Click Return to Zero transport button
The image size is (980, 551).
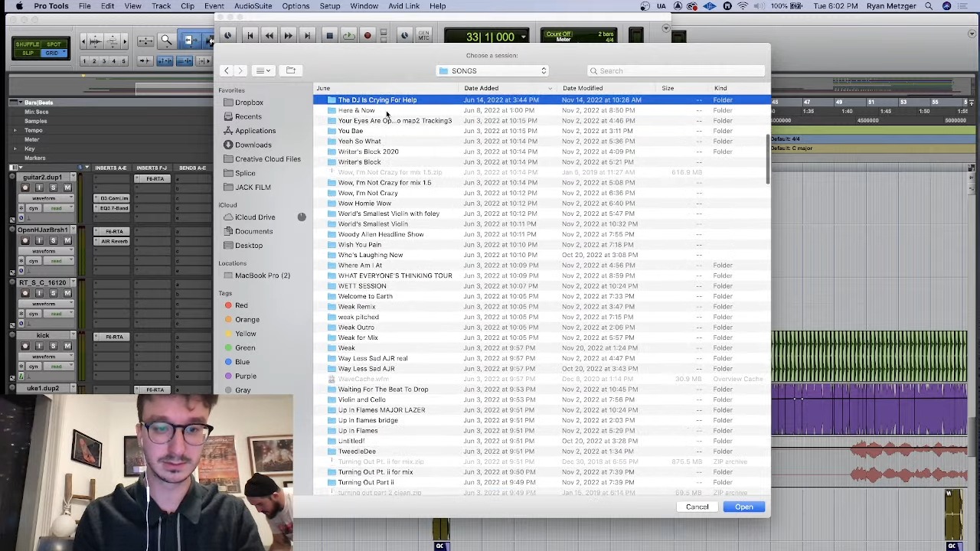[250, 36]
